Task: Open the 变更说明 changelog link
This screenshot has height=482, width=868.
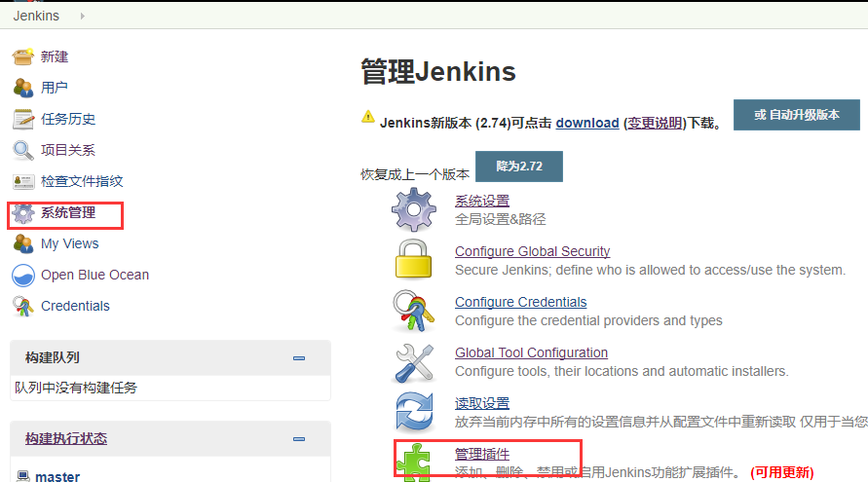Action: 655,123
